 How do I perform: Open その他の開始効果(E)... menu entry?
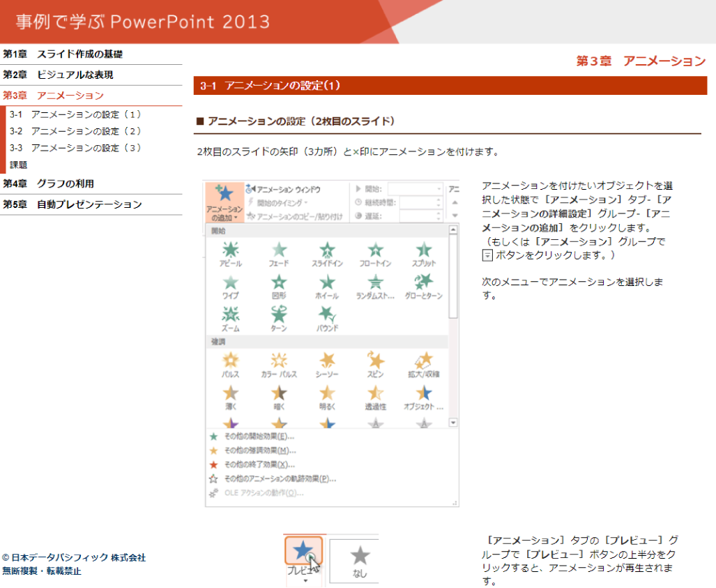click(x=259, y=437)
